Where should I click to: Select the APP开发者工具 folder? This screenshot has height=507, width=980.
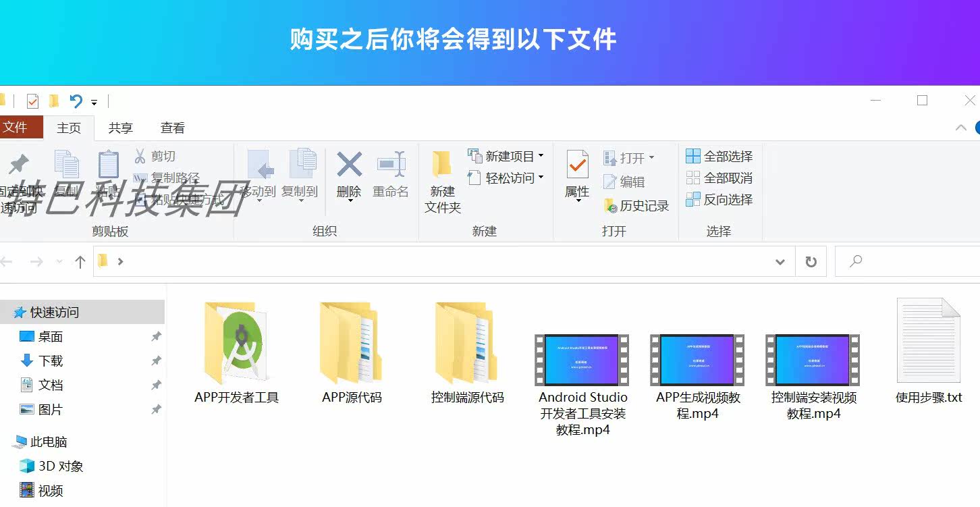pos(237,353)
